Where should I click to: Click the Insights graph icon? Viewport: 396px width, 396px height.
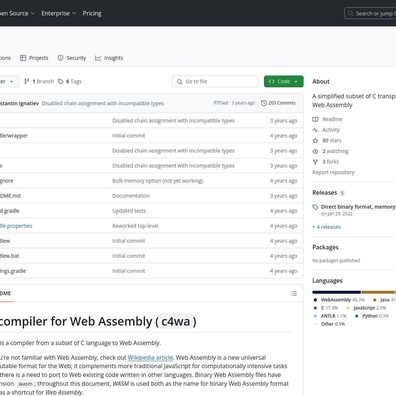pyautogui.click(x=98, y=58)
